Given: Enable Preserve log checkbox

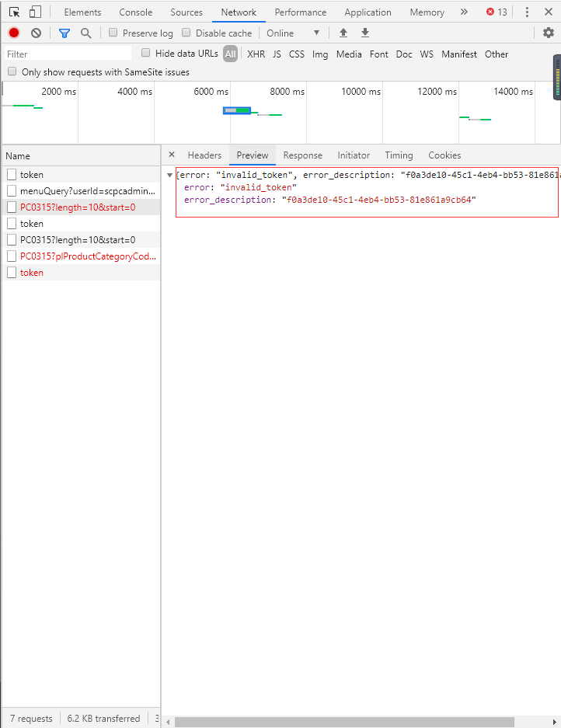Looking at the screenshot, I should click(113, 33).
